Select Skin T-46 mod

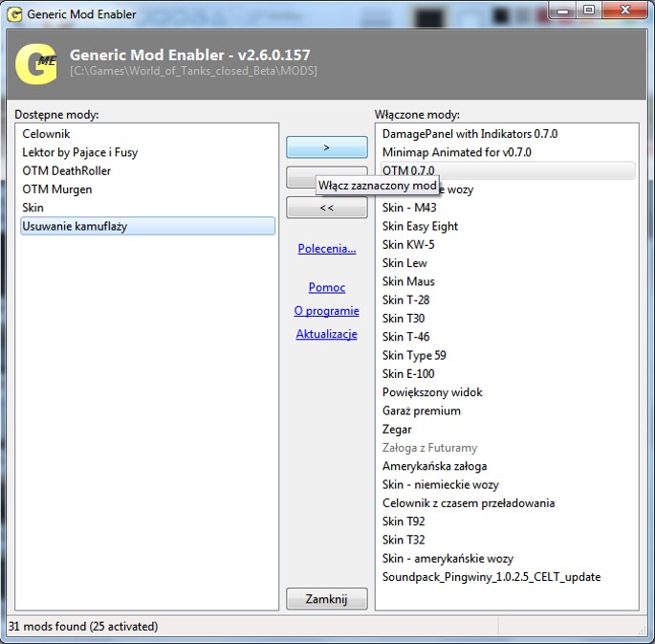coord(508,337)
